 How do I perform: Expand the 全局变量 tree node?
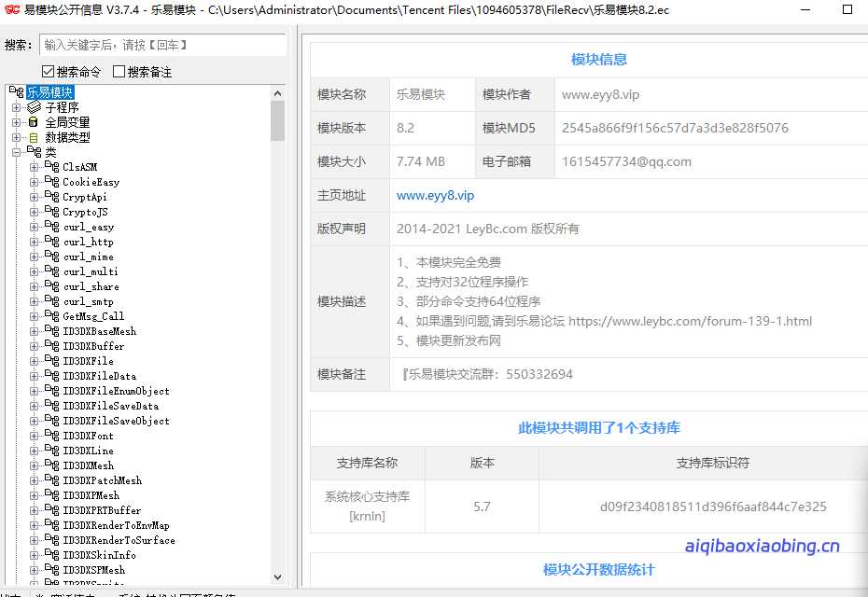click(16, 122)
